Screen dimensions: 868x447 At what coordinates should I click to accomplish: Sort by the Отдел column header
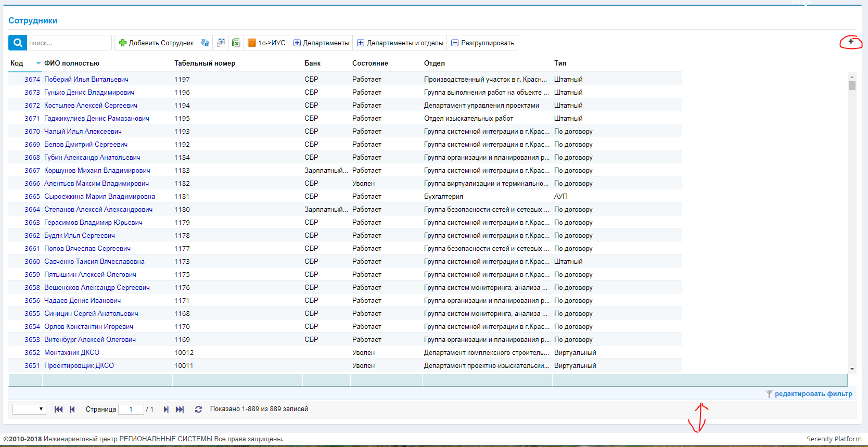coord(435,63)
